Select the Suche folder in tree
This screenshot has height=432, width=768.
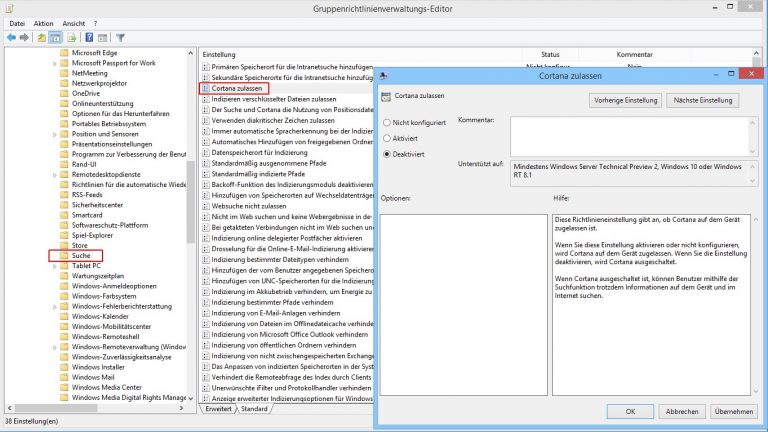point(81,256)
